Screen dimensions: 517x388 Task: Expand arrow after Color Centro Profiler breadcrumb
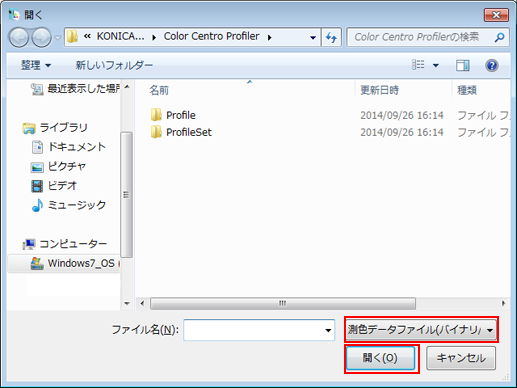[x=269, y=37]
